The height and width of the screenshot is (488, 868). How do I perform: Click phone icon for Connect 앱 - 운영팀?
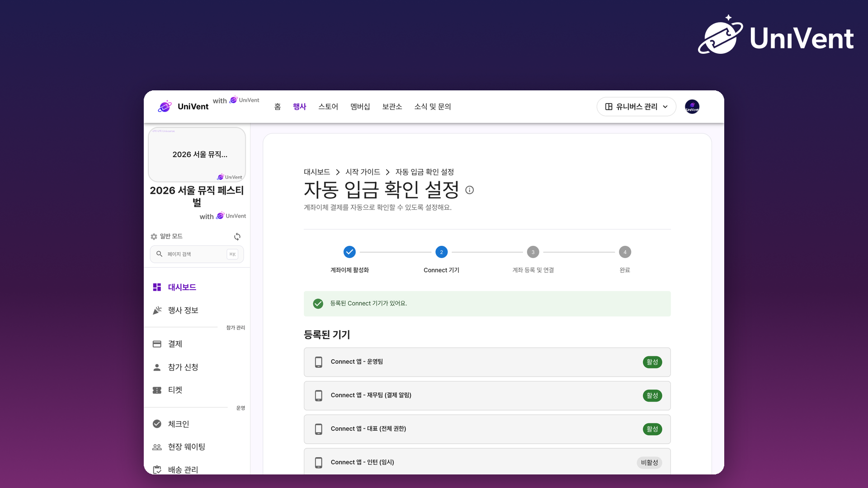tap(319, 362)
